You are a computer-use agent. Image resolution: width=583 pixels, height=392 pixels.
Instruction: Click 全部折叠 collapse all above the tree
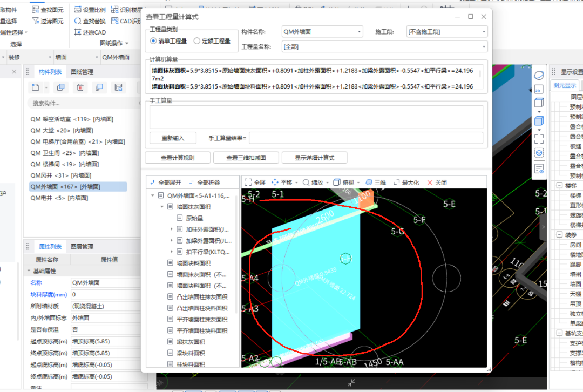[x=205, y=183]
